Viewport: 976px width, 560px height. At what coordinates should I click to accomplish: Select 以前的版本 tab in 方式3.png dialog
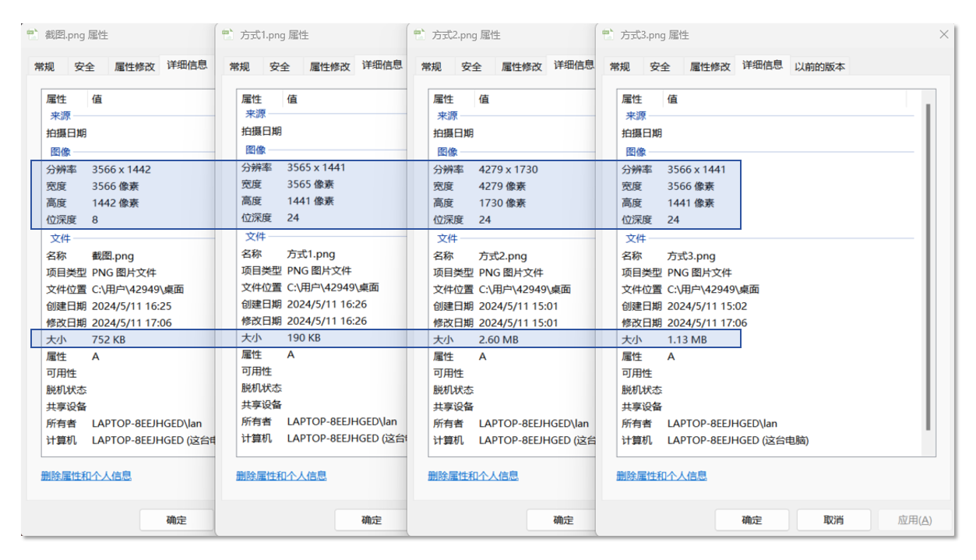[819, 67]
